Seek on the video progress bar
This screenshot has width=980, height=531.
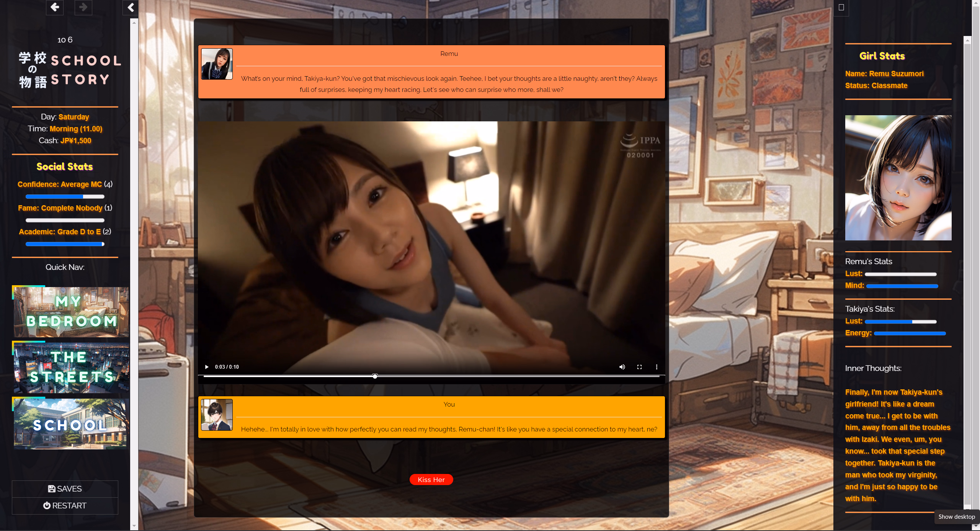pos(431,376)
